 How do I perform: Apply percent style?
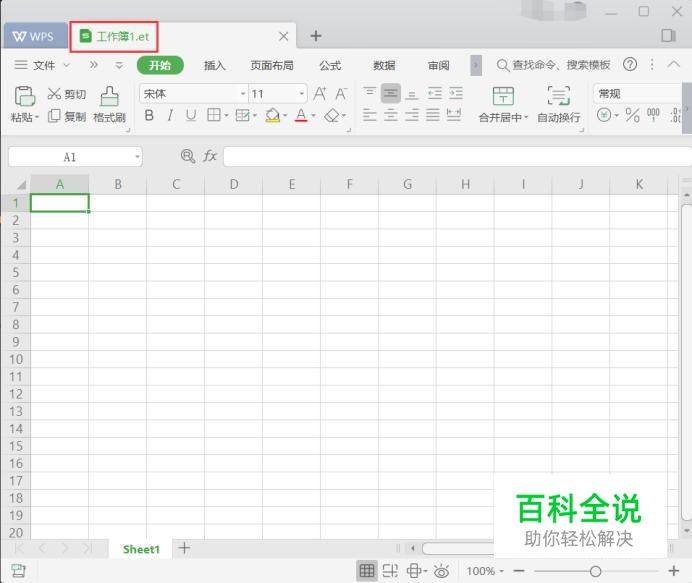pyautogui.click(x=632, y=116)
